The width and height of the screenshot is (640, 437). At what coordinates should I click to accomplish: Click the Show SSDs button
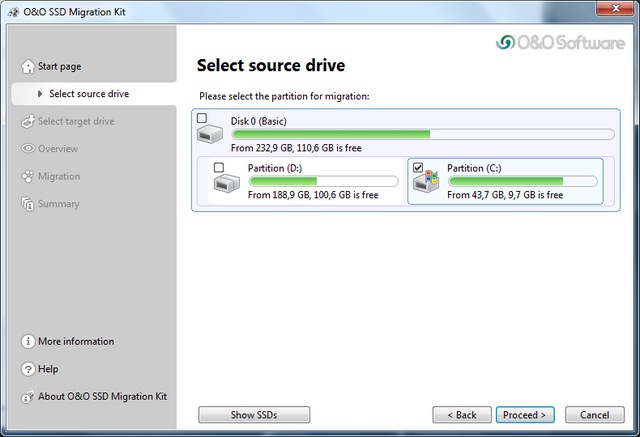pos(254,415)
